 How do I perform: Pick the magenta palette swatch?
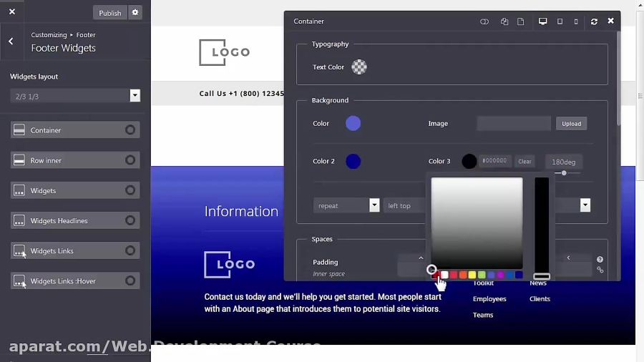coord(500,275)
